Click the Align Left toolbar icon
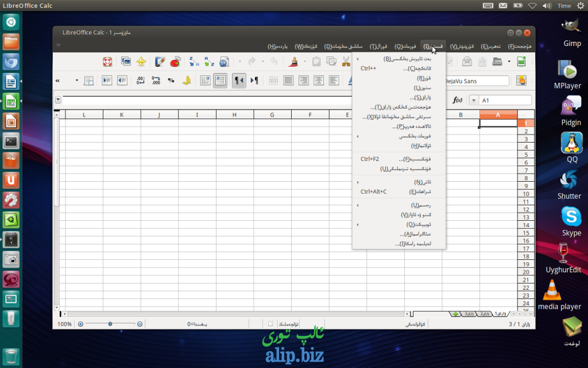Viewport: 588px width, 368px height. (x=334, y=80)
